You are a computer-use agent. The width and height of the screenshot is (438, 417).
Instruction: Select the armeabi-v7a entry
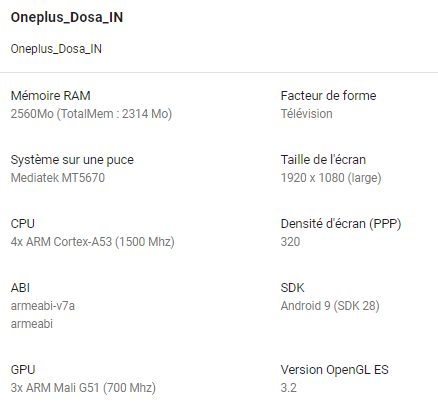[x=43, y=306]
